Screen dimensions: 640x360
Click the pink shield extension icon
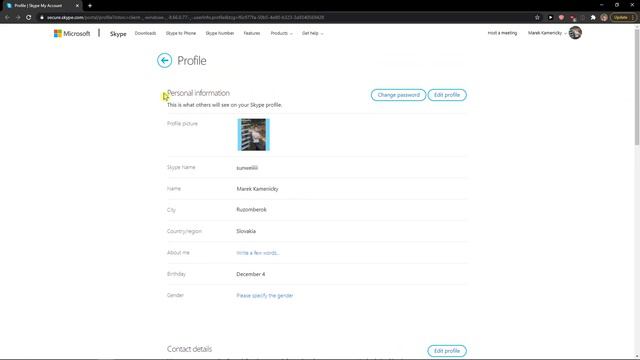(x=561, y=18)
